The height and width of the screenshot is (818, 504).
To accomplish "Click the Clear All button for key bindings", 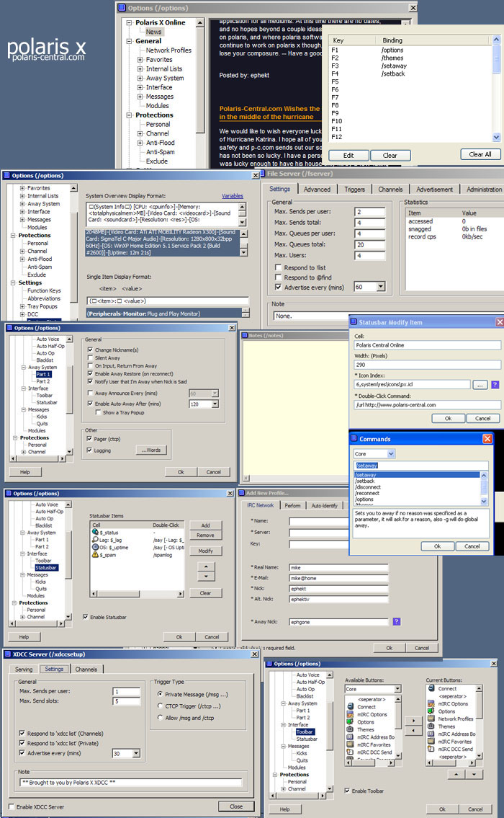I will 480,154.
